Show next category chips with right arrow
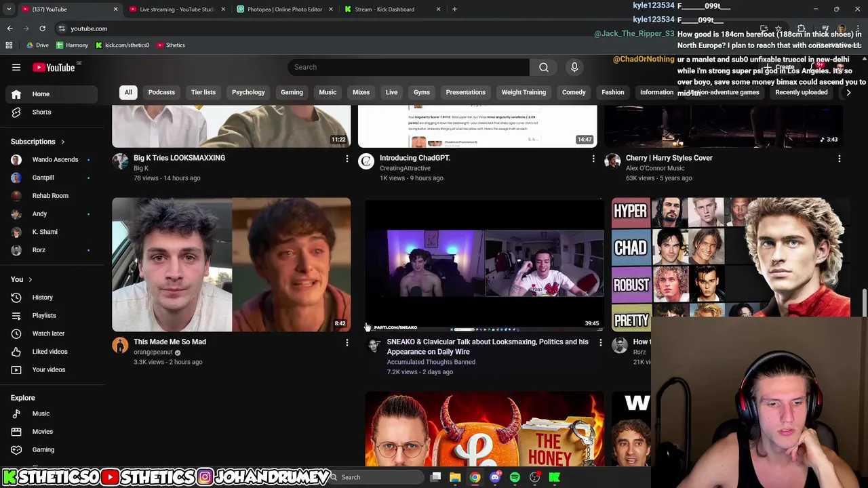 click(x=848, y=92)
